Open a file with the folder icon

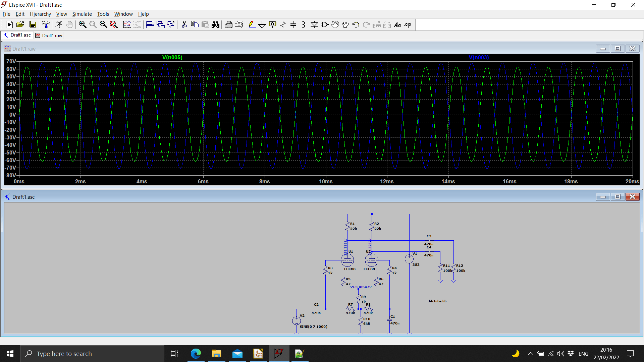(20, 24)
